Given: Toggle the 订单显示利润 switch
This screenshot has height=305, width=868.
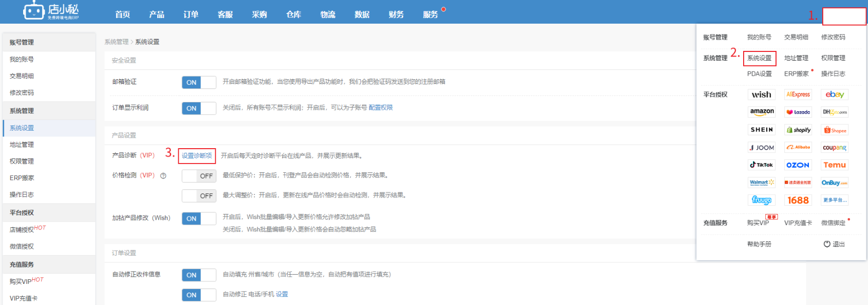Looking at the screenshot, I should tap(198, 108).
